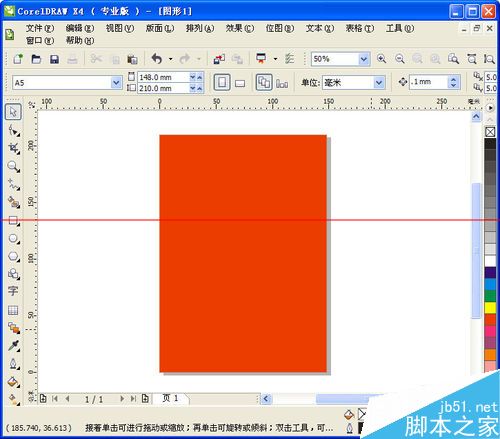The width and height of the screenshot is (500, 439).
Task: Select the Interactive Fill tool
Action: (13, 399)
